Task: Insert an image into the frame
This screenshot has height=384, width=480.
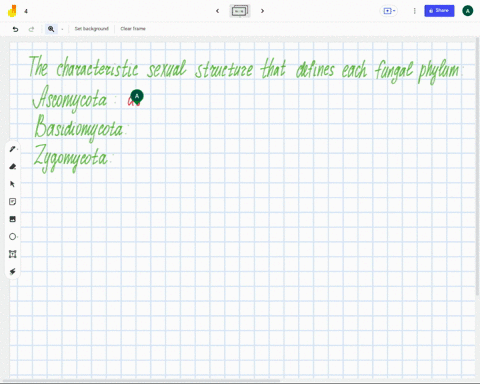Action: (x=13, y=219)
